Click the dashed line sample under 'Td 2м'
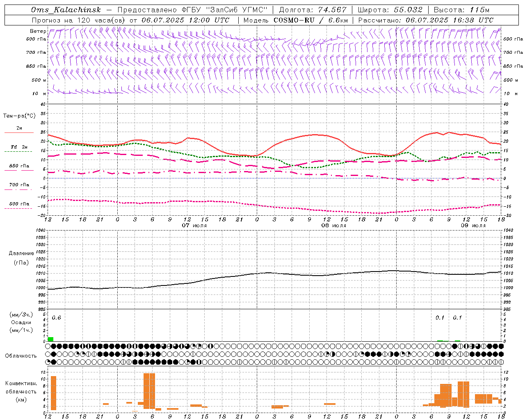 pos(18,152)
